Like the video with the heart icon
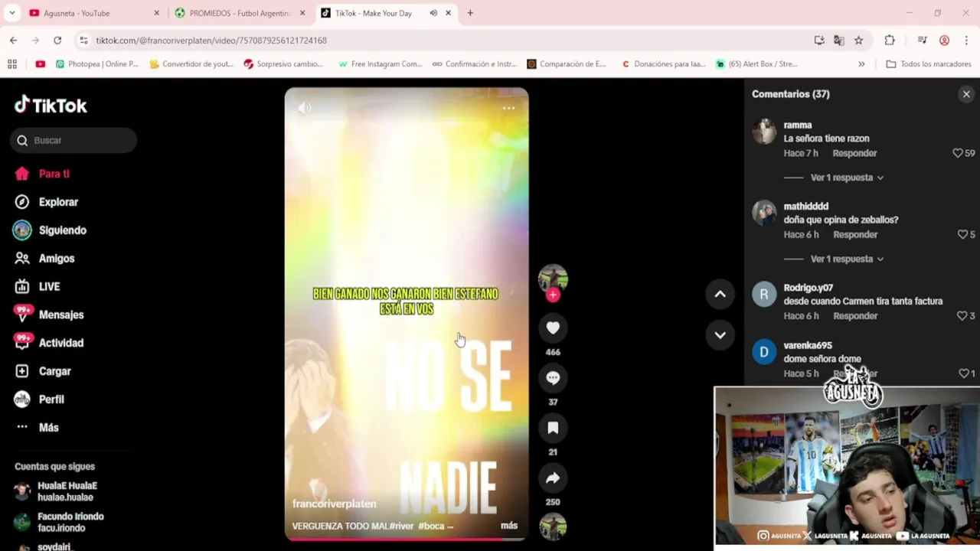Image resolution: width=980 pixels, height=551 pixels. [553, 328]
